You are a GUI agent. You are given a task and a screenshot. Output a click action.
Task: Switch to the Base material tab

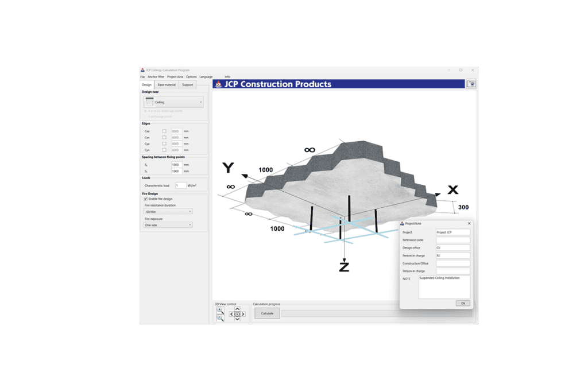point(167,85)
